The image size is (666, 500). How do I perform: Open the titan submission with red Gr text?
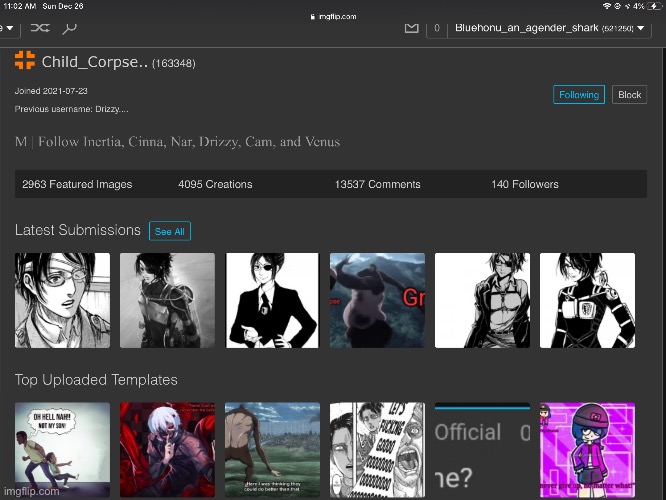(x=377, y=300)
